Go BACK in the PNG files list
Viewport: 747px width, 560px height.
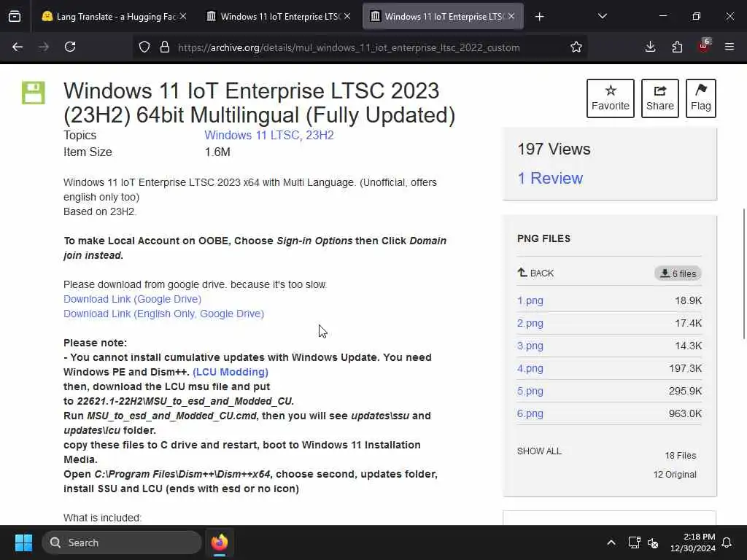click(x=535, y=273)
